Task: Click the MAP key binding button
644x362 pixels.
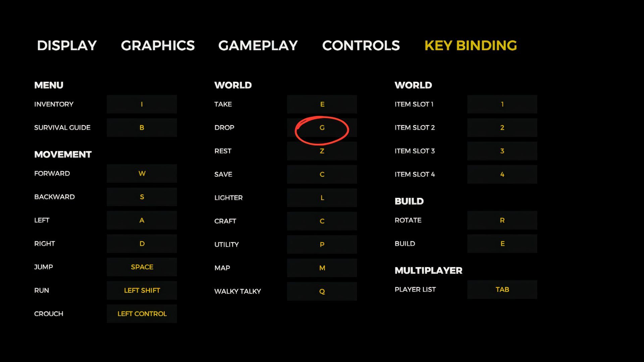Action: [322, 268]
